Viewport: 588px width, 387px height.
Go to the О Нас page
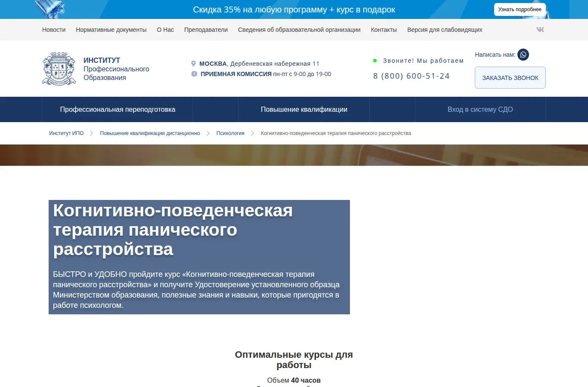(x=165, y=30)
